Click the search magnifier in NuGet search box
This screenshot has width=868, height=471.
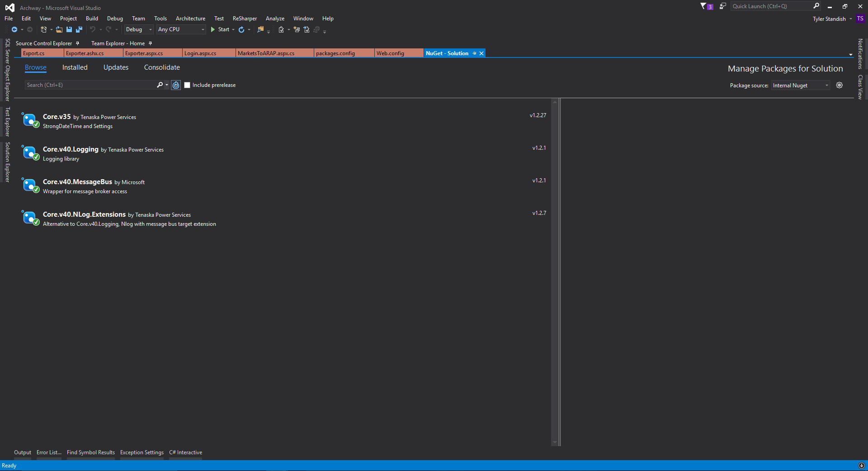point(160,85)
